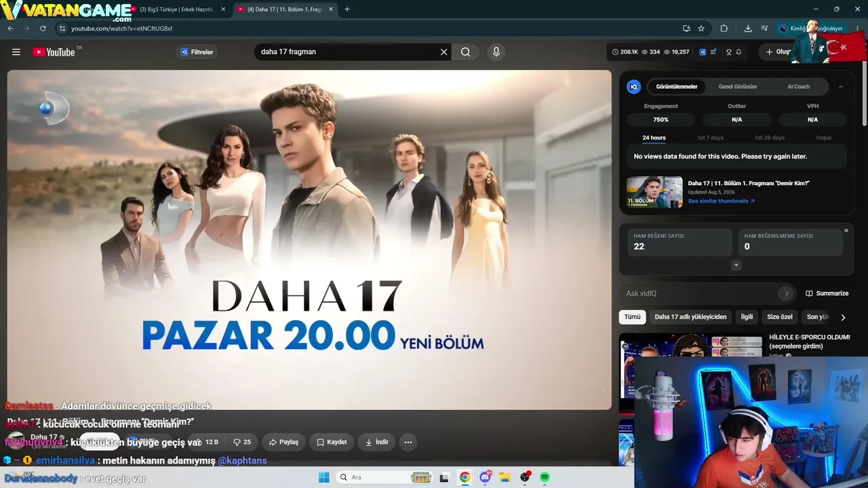Click the Ask vidIQ input field
This screenshot has width=868, height=488.
[x=698, y=293]
